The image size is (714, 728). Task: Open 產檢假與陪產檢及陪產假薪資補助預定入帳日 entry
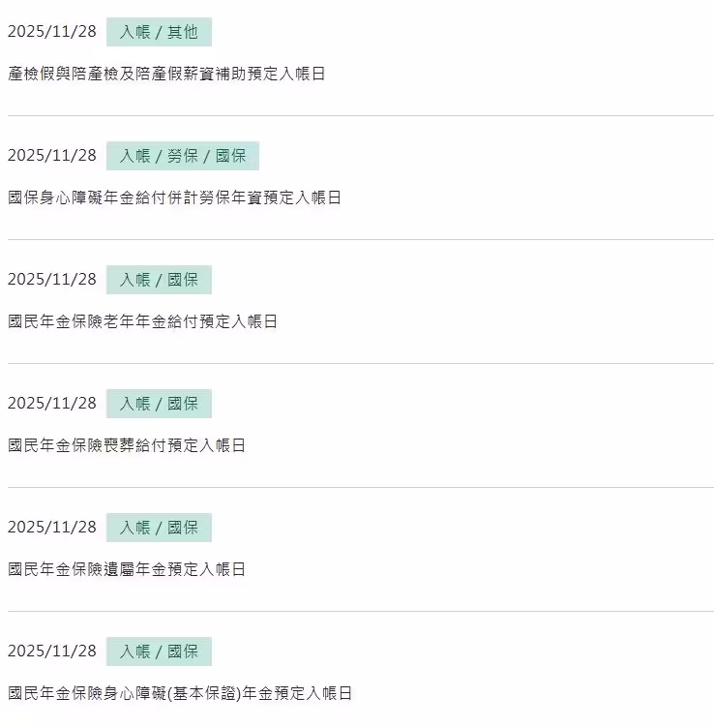click(x=166, y=74)
